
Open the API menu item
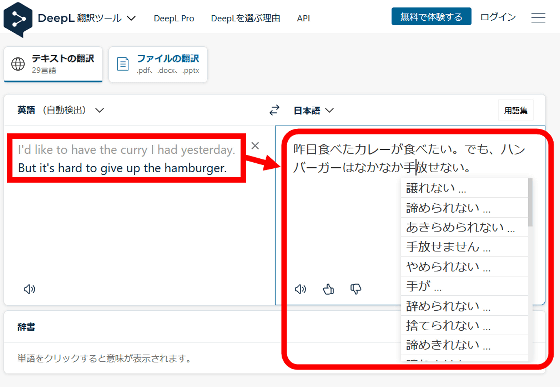303,18
